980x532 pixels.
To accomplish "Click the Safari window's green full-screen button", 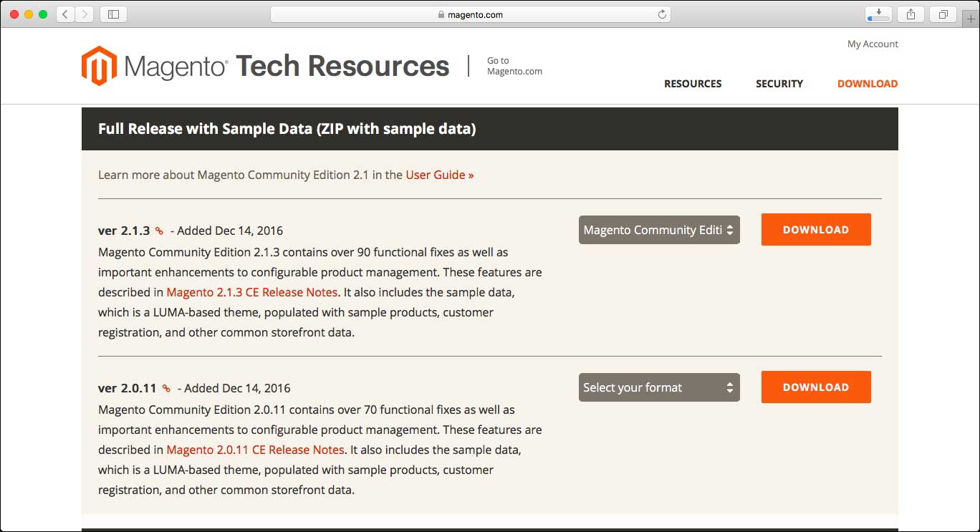I will pyautogui.click(x=43, y=14).
